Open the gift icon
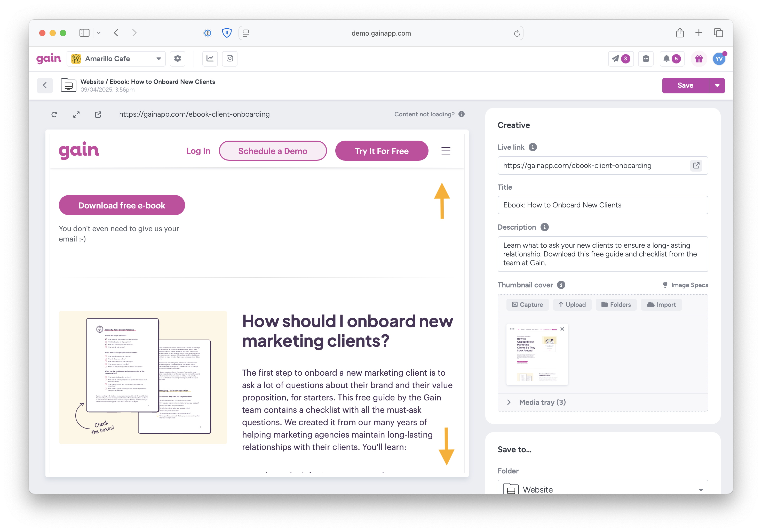The image size is (762, 532). click(x=699, y=59)
